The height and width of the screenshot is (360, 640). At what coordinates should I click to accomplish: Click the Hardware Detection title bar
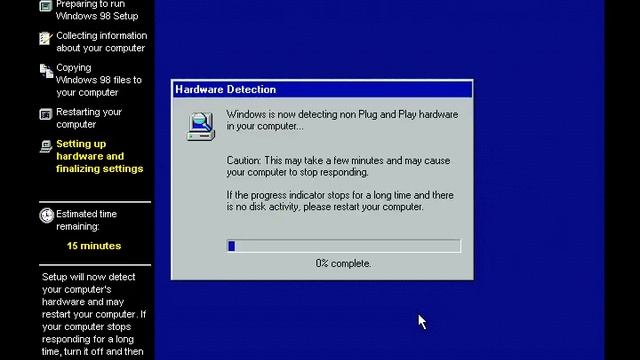click(322, 89)
